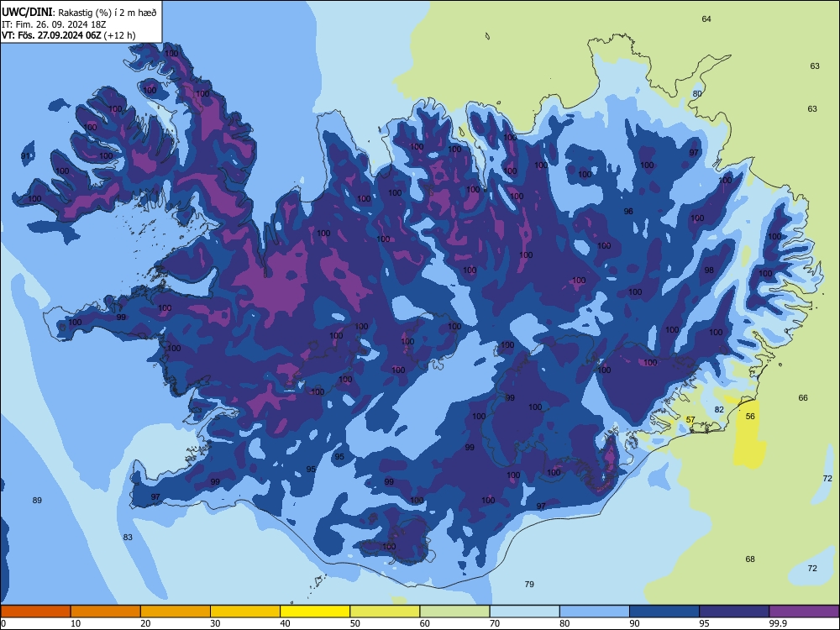Pick the pale green 60–70 legend swatch
The width and height of the screenshot is (840, 630).
[x=454, y=612]
